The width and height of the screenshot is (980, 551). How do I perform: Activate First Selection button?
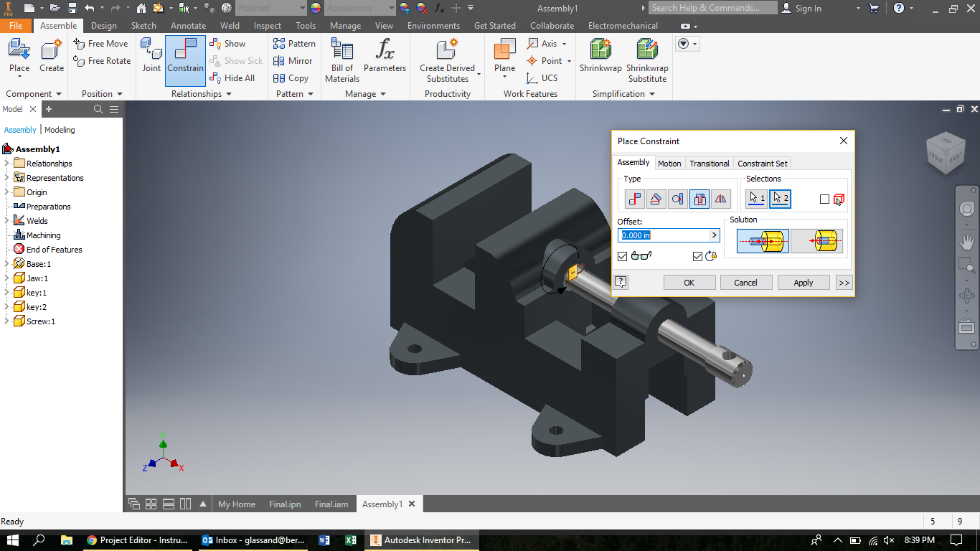pos(756,199)
